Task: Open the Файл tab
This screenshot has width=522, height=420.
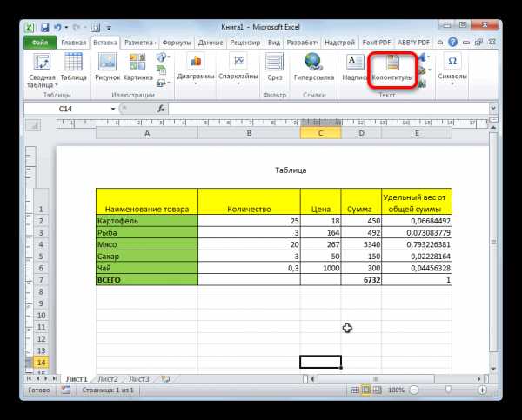Action: click(40, 43)
